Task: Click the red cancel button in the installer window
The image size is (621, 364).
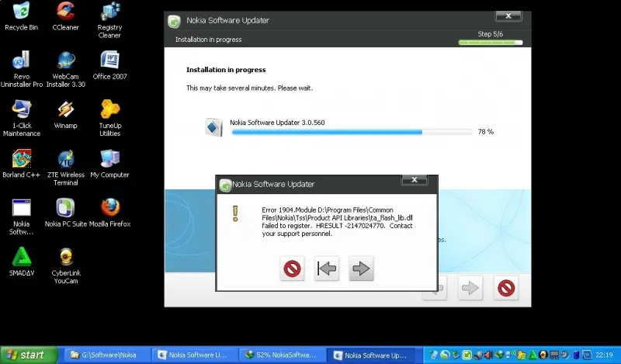Action: coord(506,288)
